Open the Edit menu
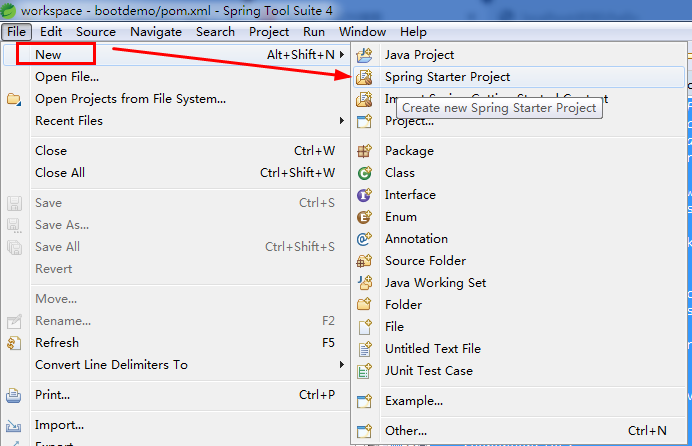692x446 pixels. coord(51,32)
